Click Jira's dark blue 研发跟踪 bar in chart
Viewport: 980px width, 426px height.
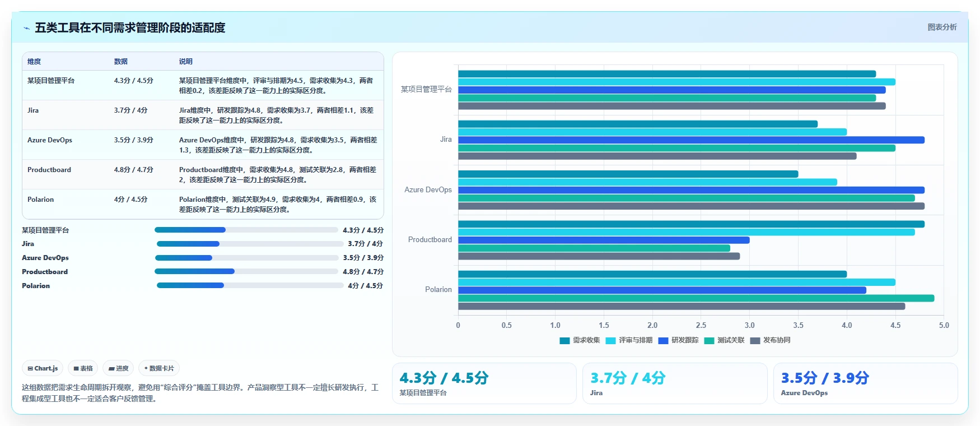coord(691,140)
